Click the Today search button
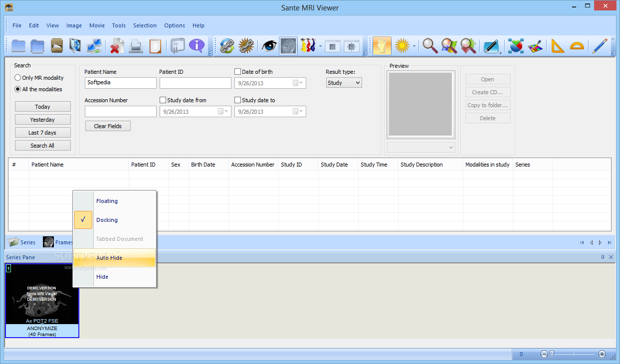Viewport: 620px width, 364px height. point(43,107)
